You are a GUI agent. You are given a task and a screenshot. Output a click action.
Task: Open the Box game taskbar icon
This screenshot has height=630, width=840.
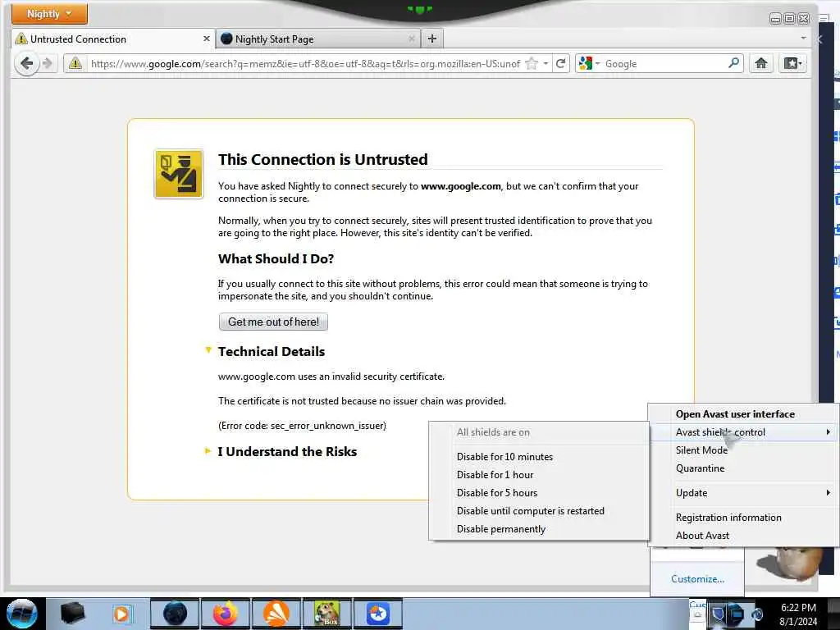pyautogui.click(x=327, y=614)
